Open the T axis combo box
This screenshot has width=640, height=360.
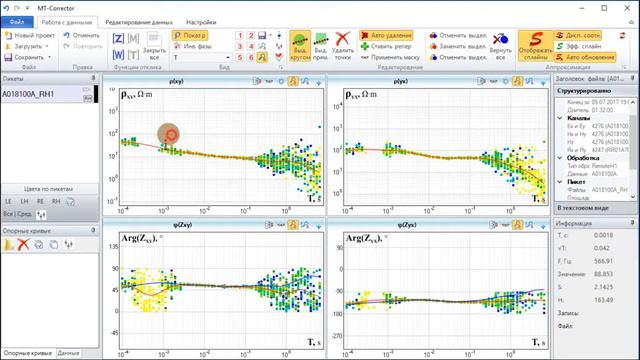202,58
